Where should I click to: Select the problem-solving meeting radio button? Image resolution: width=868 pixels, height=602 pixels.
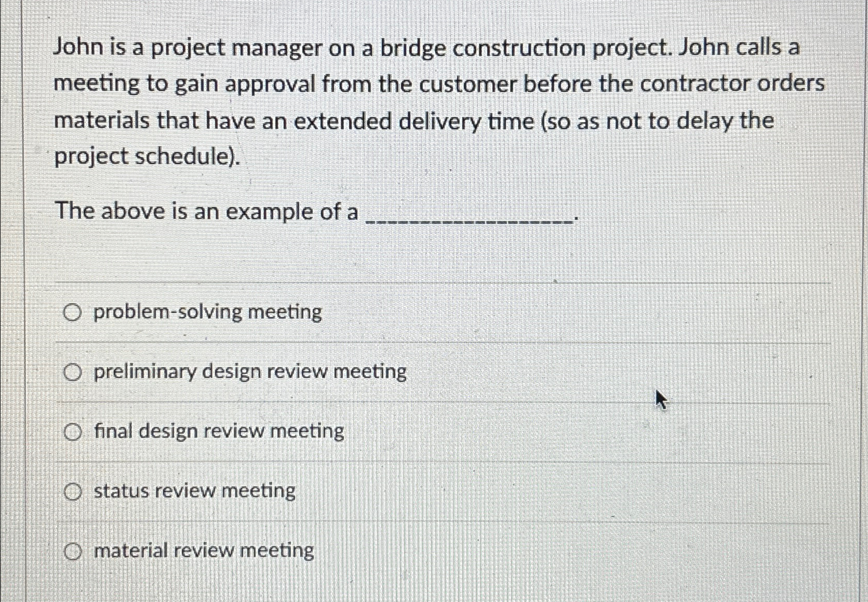coord(73,312)
